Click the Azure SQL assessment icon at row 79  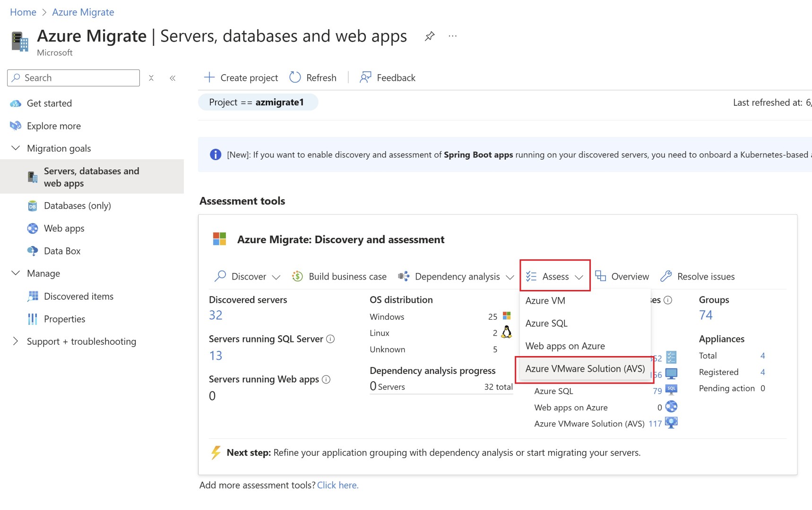671,390
